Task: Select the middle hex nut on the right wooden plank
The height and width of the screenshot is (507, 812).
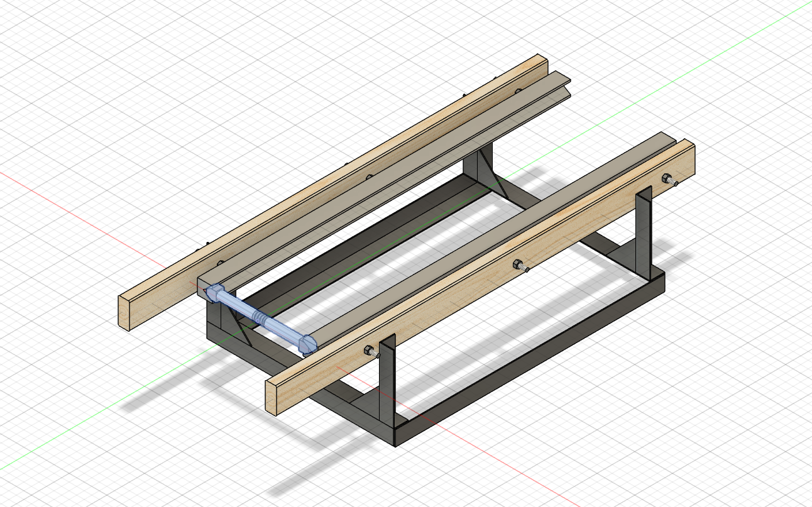Action: [x=517, y=264]
